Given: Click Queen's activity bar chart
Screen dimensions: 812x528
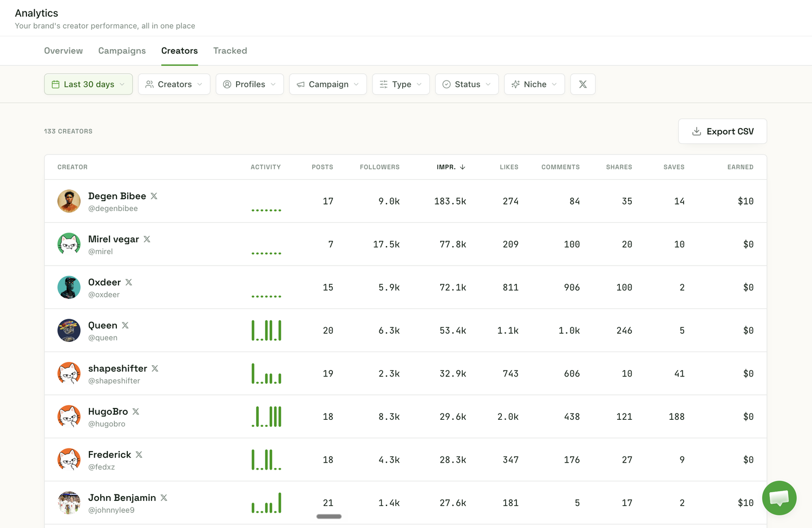Looking at the screenshot, I should [x=266, y=331].
